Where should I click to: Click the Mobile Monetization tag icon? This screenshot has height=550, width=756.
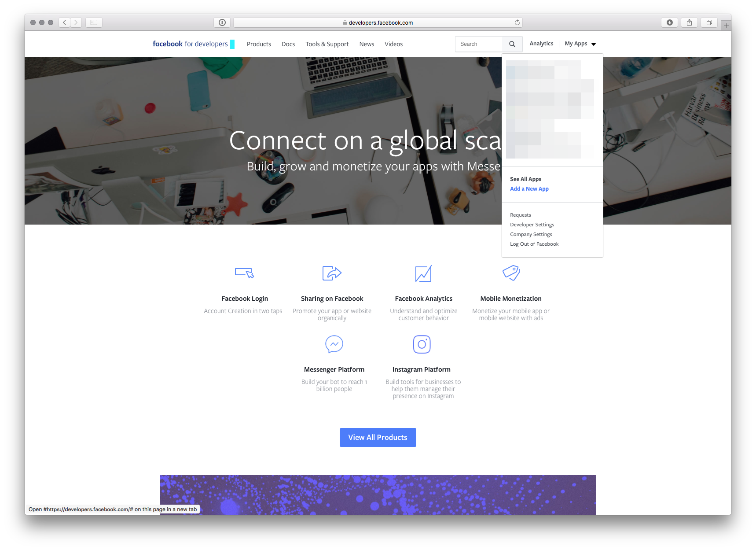pos(511,273)
